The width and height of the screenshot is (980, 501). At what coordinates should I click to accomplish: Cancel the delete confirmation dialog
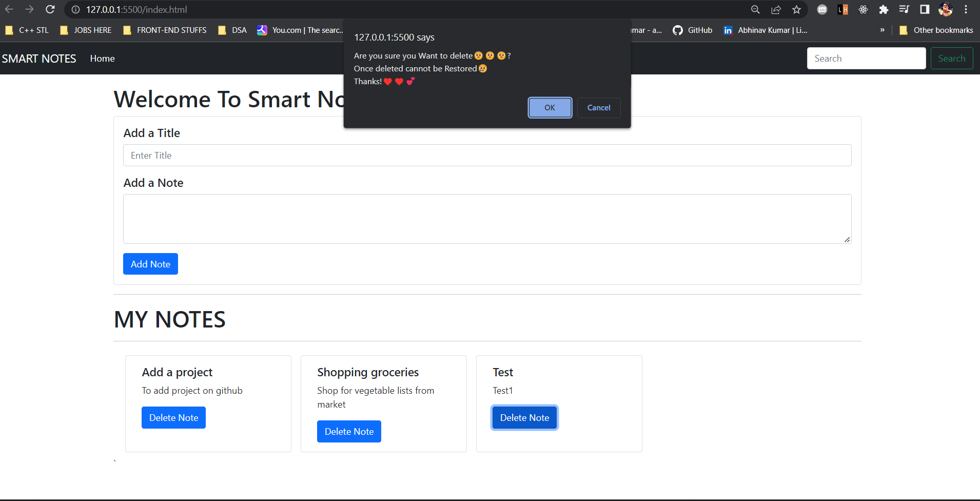(598, 107)
